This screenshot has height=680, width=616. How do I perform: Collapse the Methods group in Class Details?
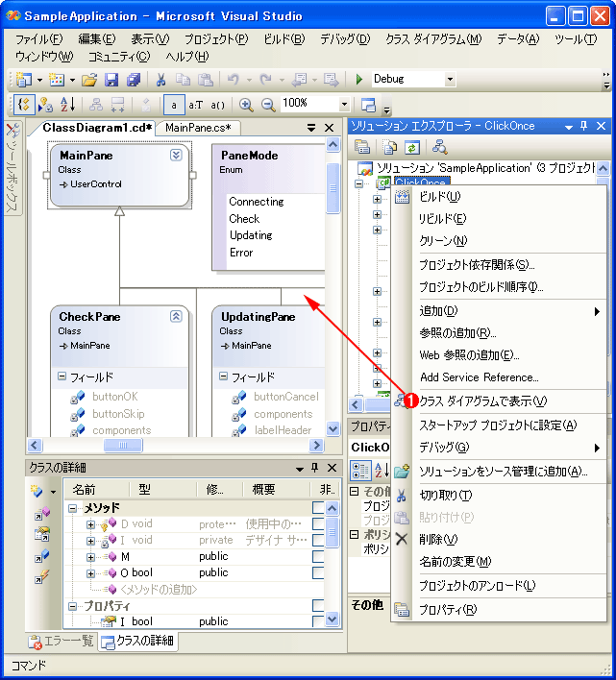pos(73,508)
